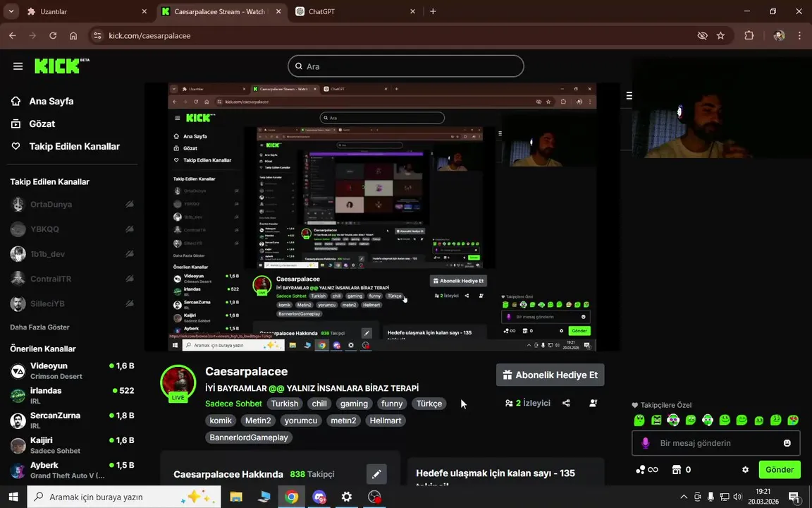Select the funny tag
This screenshot has height=508, width=812.
point(392,404)
